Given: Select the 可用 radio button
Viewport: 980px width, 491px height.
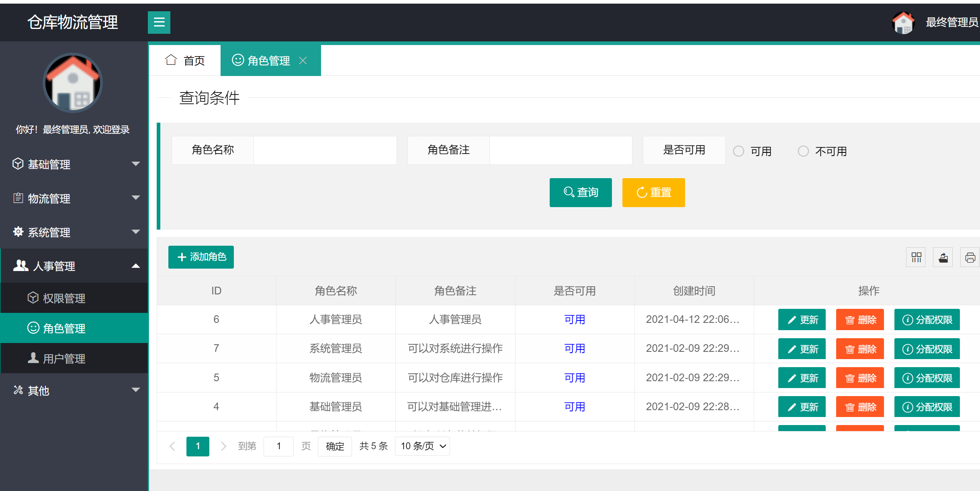Looking at the screenshot, I should (x=739, y=151).
